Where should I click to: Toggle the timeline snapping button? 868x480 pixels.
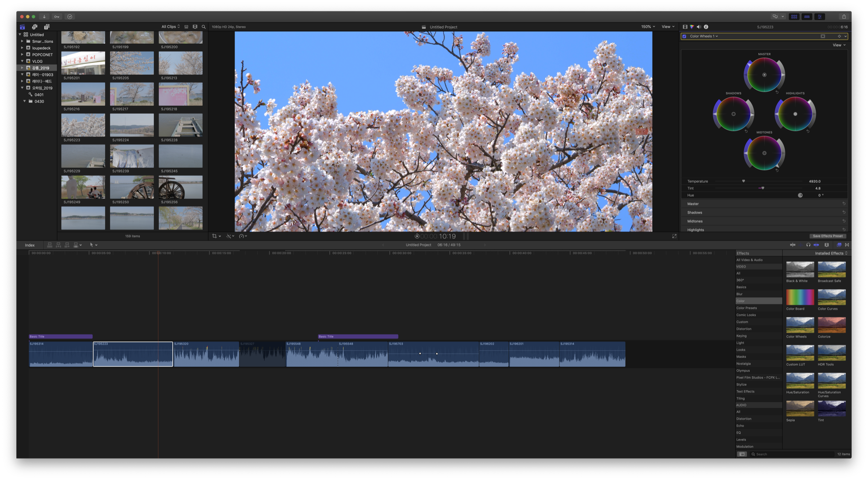816,245
